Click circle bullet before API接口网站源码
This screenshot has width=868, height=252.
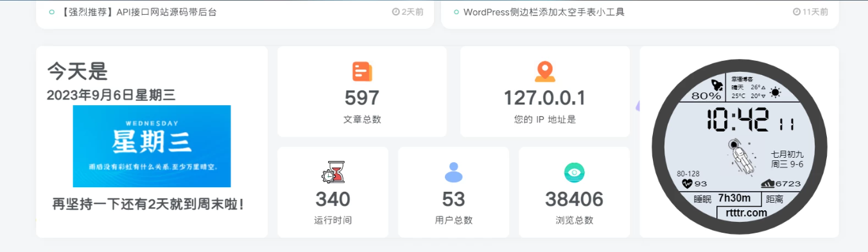pyautogui.click(x=52, y=12)
